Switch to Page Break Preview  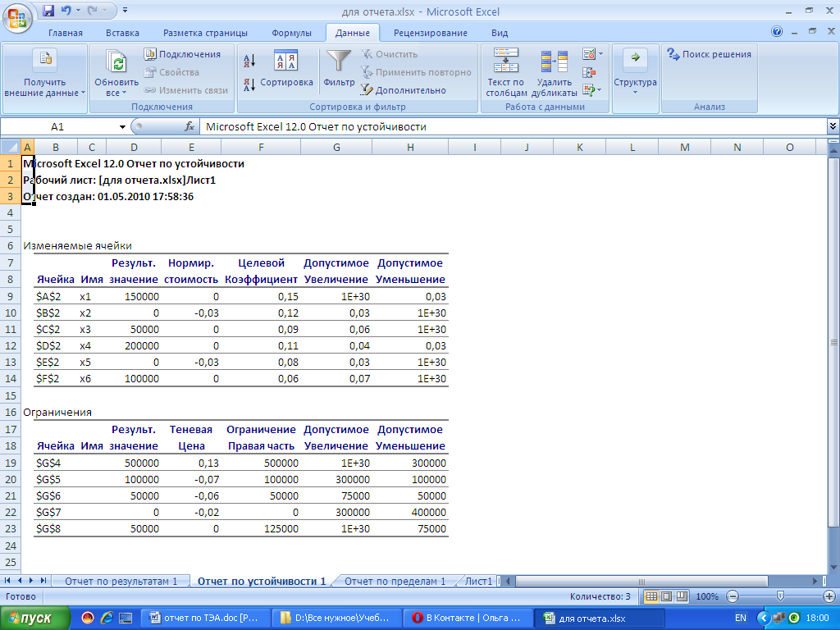pyautogui.click(x=682, y=596)
